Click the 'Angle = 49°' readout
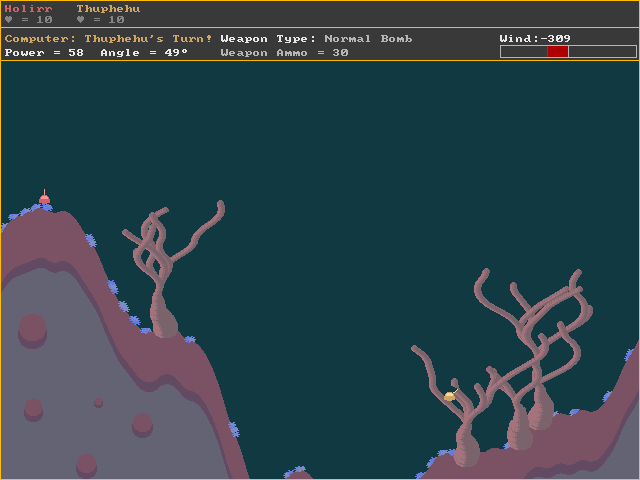 pyautogui.click(x=144, y=53)
